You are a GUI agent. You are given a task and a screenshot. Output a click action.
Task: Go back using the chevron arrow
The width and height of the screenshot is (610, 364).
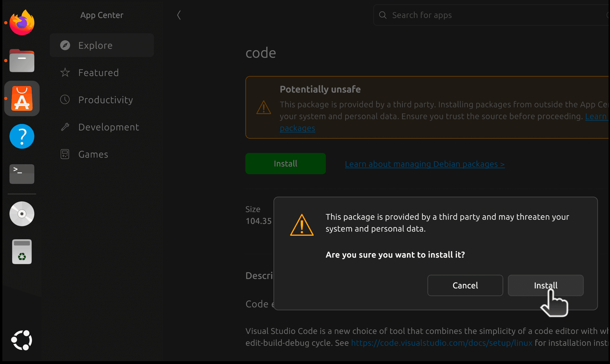[179, 15]
